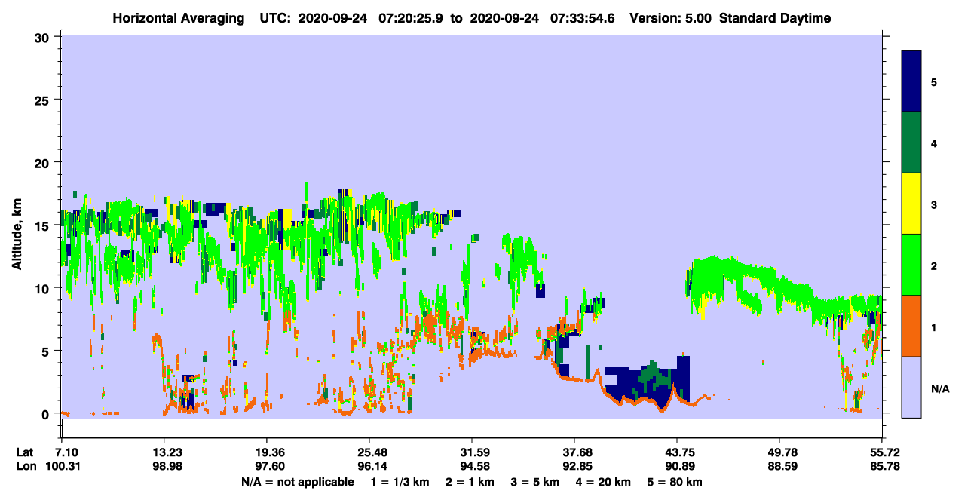Viewport: 980px width, 503px height.
Task: Click legend text 'N/A = not applicable'
Action: pos(297,482)
